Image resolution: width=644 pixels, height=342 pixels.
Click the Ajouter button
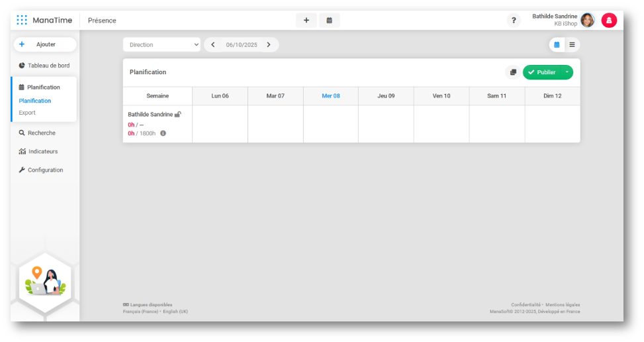pyautogui.click(x=45, y=44)
